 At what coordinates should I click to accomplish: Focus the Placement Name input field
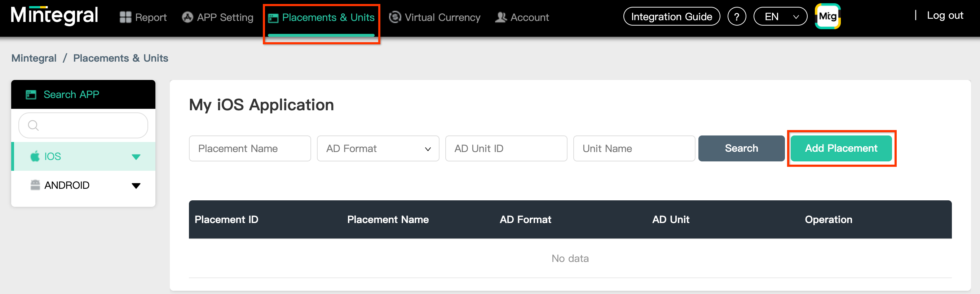(x=250, y=149)
